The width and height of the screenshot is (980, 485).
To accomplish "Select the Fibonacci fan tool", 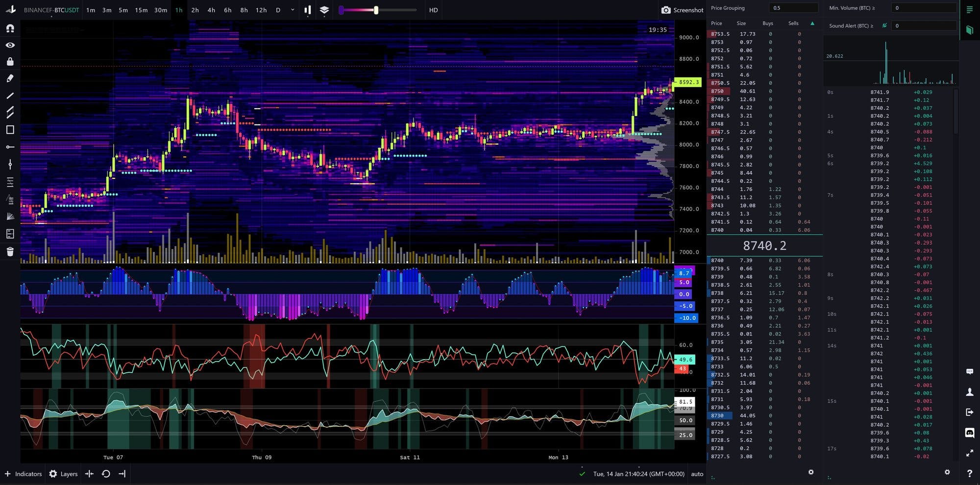I will point(10,217).
